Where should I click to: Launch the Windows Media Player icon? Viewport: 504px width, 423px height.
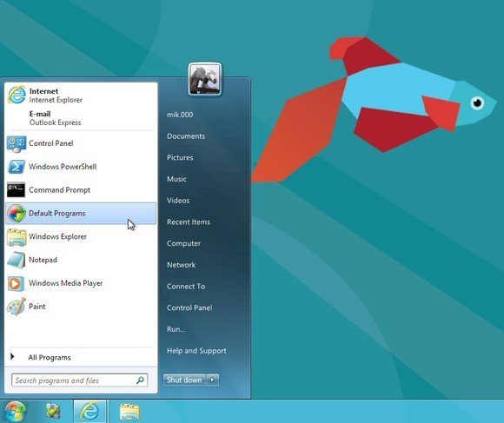coord(16,283)
